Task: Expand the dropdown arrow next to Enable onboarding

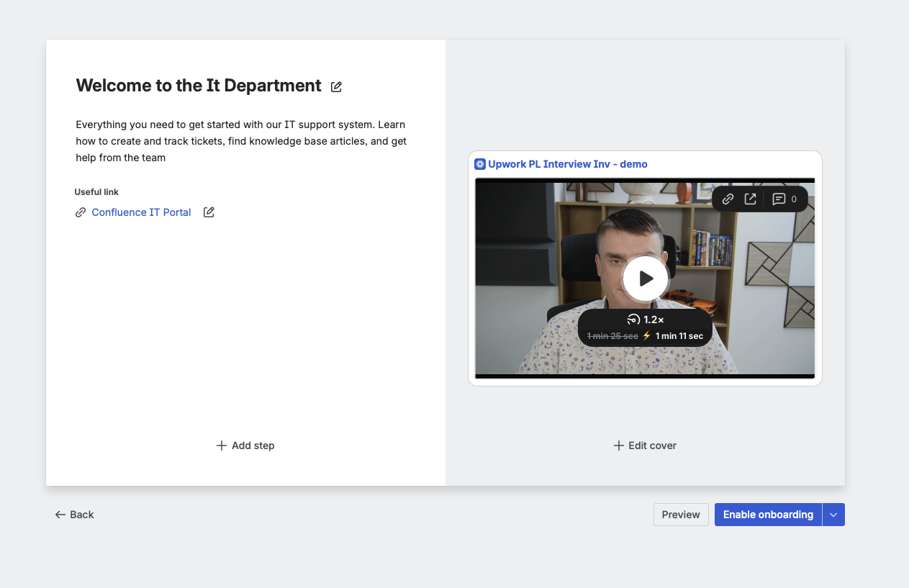Action: tap(833, 515)
